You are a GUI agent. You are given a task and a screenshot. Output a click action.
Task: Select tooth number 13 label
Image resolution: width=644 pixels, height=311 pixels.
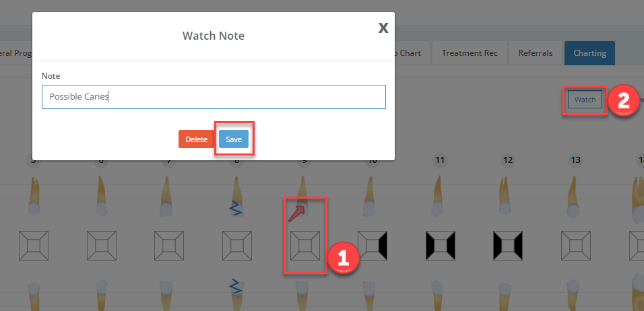[576, 160]
